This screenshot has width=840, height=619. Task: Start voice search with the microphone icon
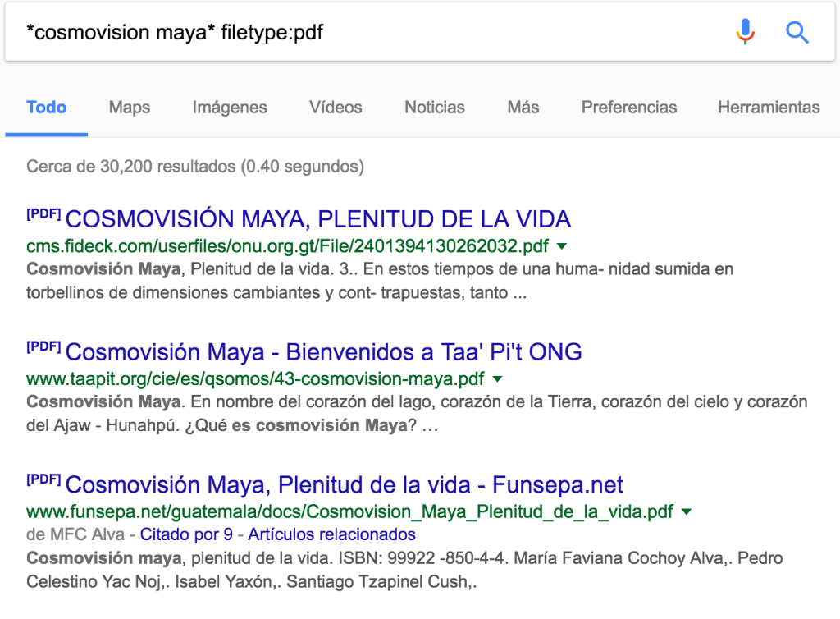(745, 32)
